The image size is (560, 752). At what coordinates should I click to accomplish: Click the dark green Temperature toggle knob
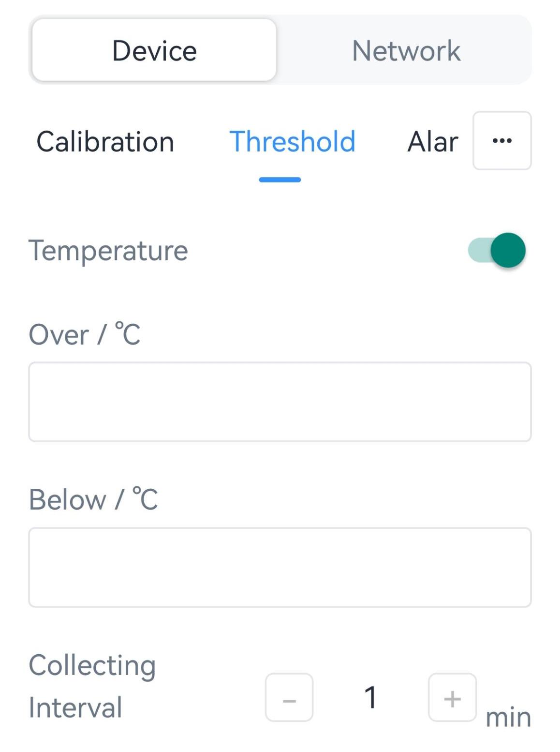pos(508,250)
